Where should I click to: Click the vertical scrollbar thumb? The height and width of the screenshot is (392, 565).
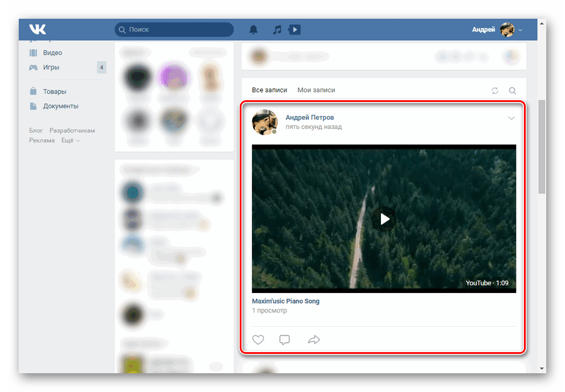tap(542, 147)
